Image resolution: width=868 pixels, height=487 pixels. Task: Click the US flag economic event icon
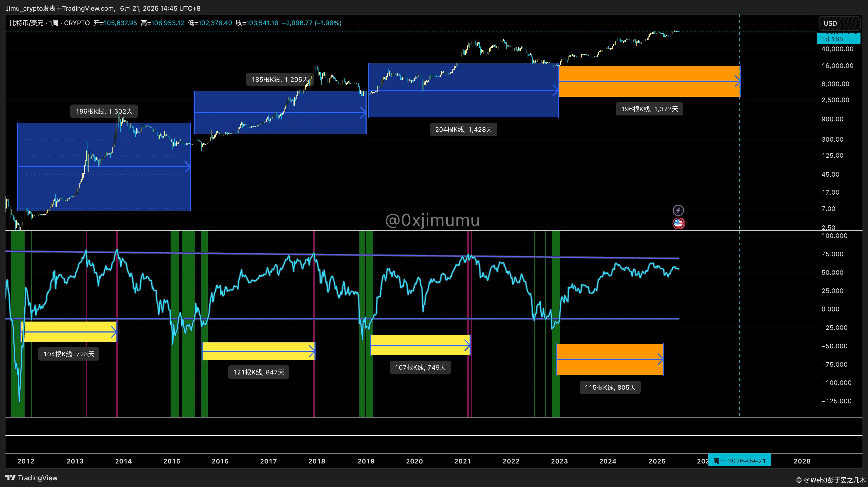(678, 223)
